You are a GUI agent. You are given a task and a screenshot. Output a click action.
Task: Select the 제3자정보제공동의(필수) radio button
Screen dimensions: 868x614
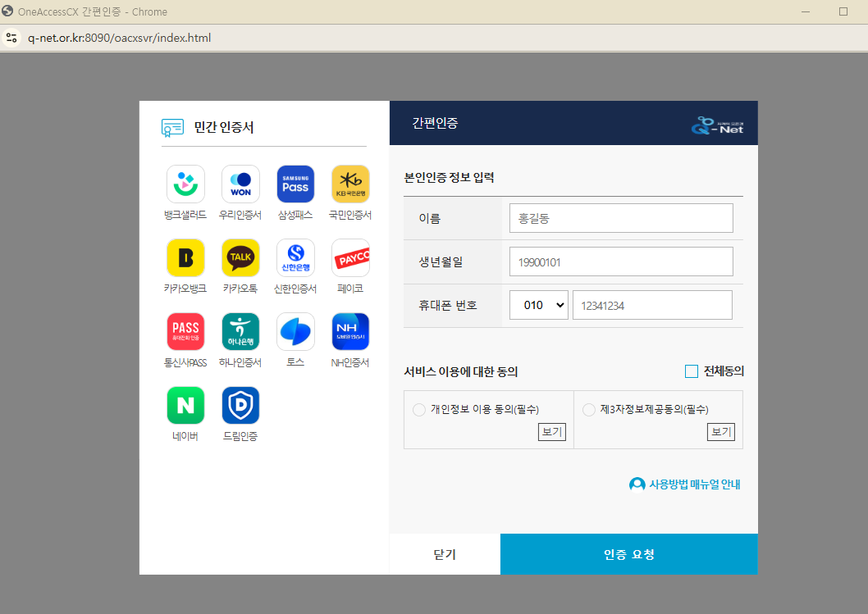(x=589, y=409)
